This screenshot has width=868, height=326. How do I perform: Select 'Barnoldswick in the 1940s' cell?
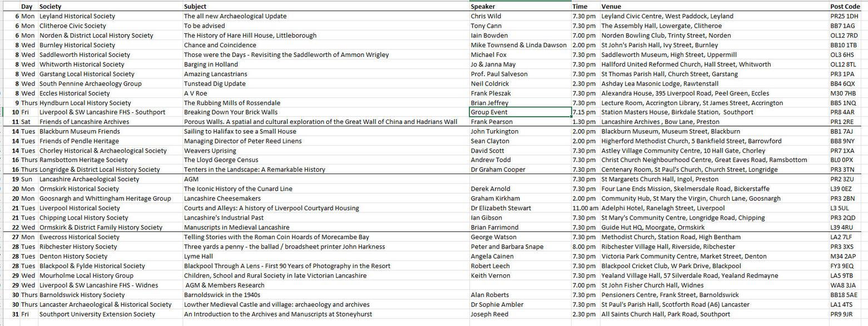tap(326, 295)
